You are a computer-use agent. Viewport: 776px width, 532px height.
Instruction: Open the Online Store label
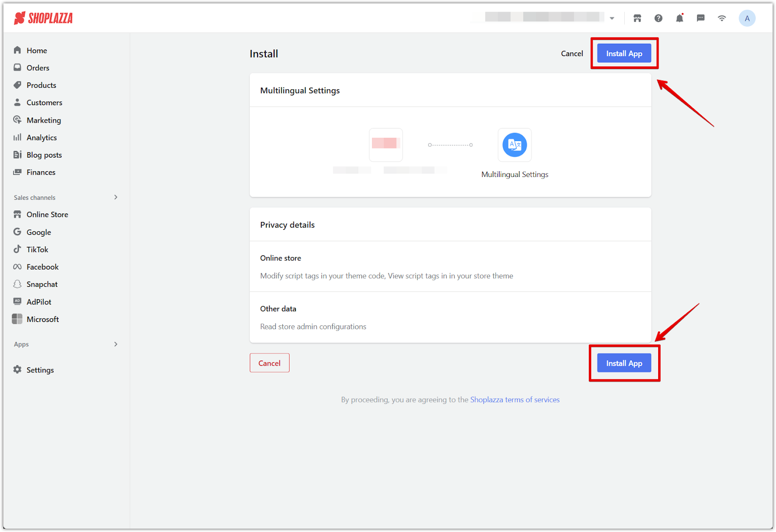point(47,214)
